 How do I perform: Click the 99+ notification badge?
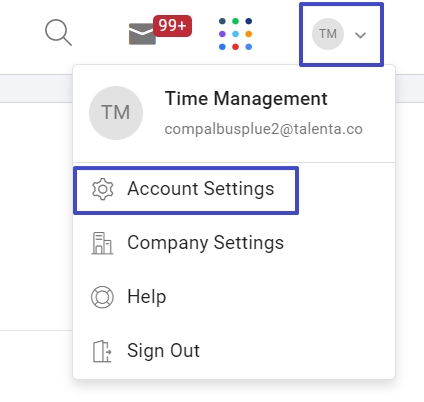pos(172,26)
